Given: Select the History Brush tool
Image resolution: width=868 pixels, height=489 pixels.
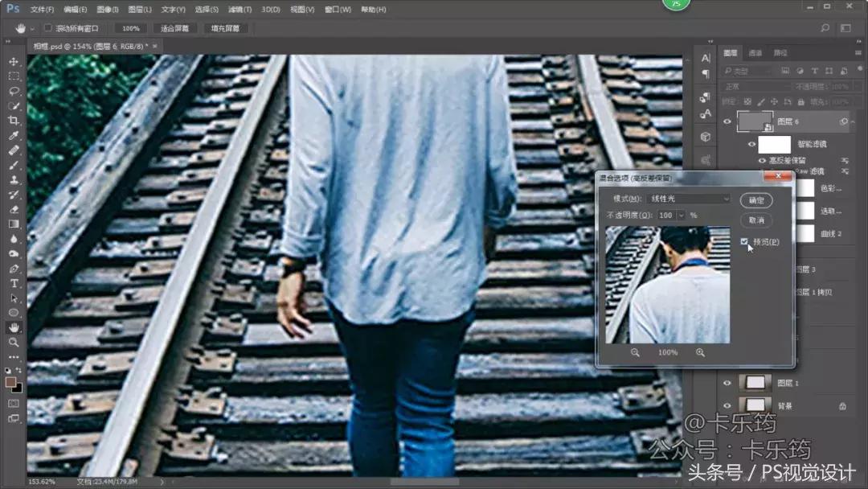Looking at the screenshot, I should tap(14, 195).
